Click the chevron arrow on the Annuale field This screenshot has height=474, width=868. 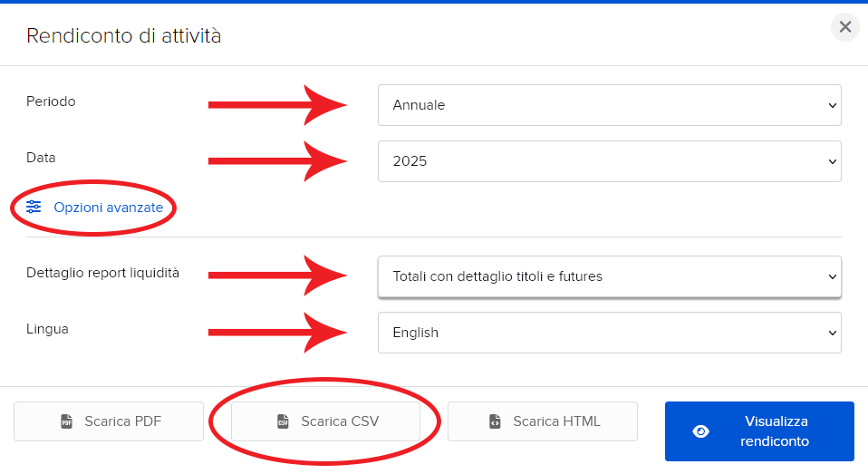832,105
